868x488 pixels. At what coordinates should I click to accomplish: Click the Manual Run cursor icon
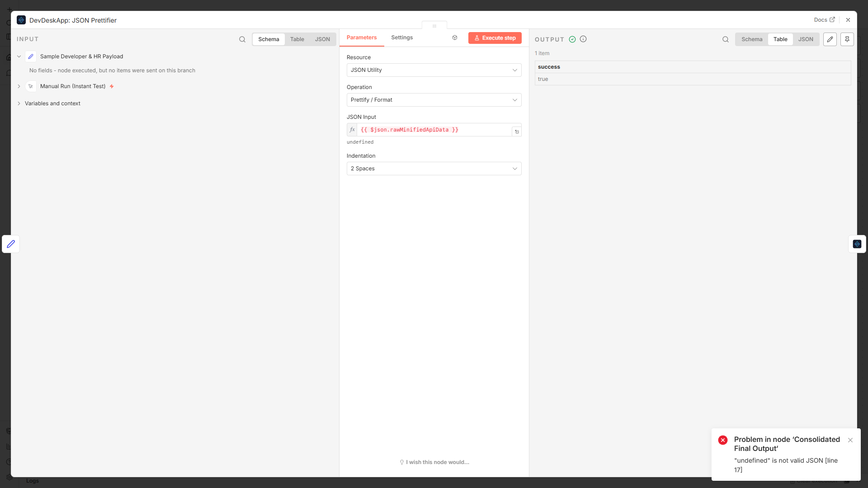click(31, 86)
